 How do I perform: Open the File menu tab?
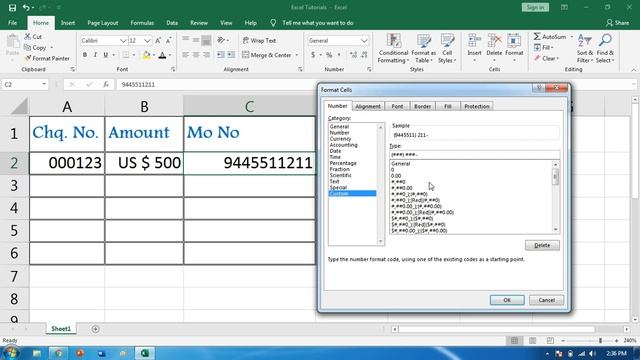tap(13, 23)
